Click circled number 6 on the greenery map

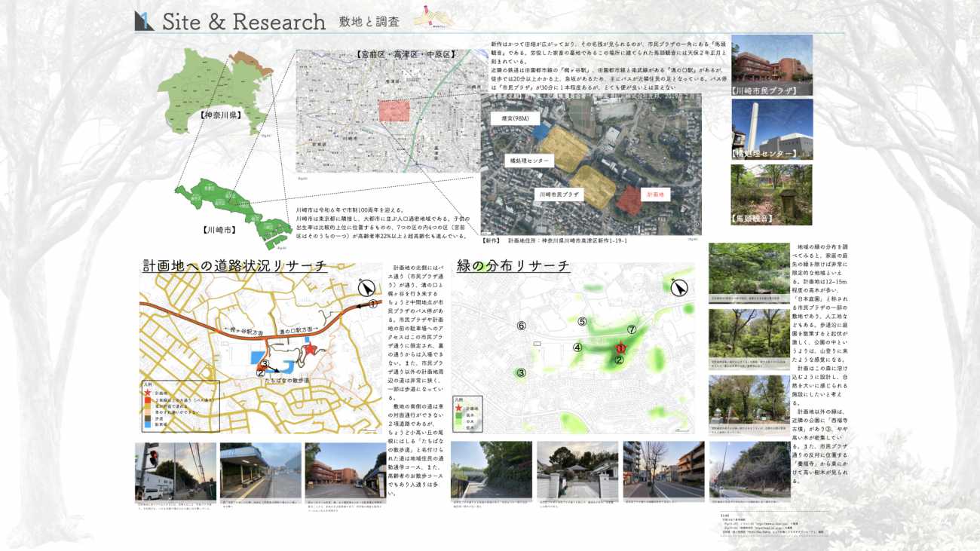point(520,326)
